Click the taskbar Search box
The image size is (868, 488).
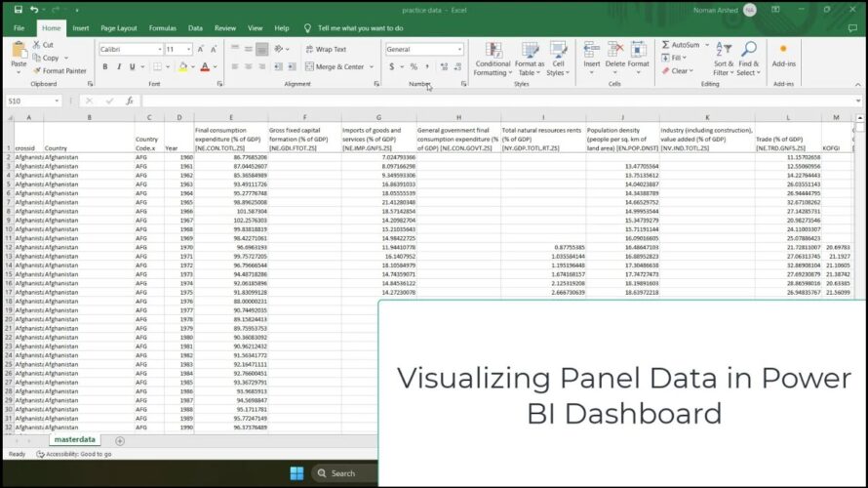click(x=344, y=473)
